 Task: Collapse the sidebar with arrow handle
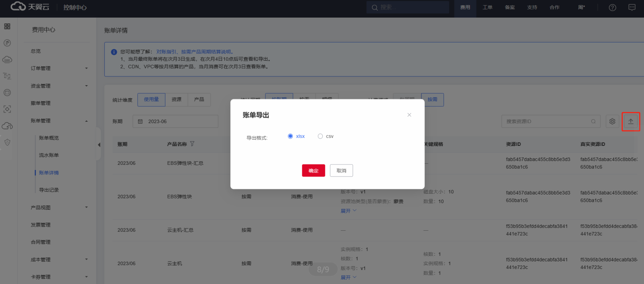tap(99, 145)
